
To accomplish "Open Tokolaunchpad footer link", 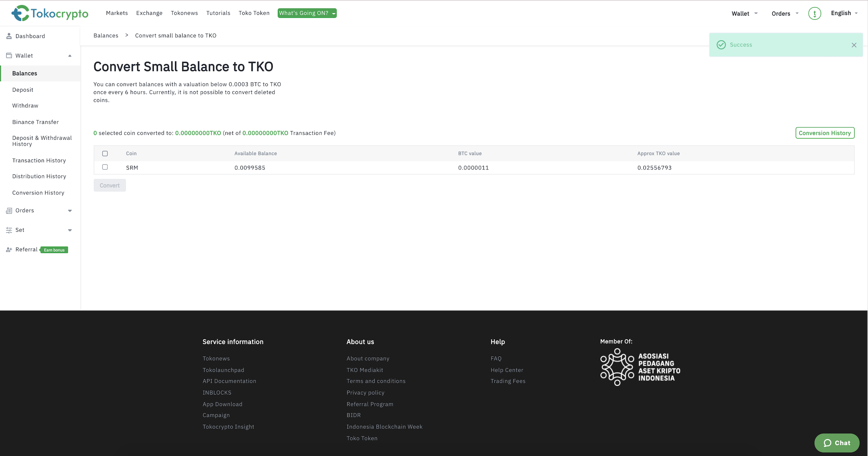I will tap(224, 370).
